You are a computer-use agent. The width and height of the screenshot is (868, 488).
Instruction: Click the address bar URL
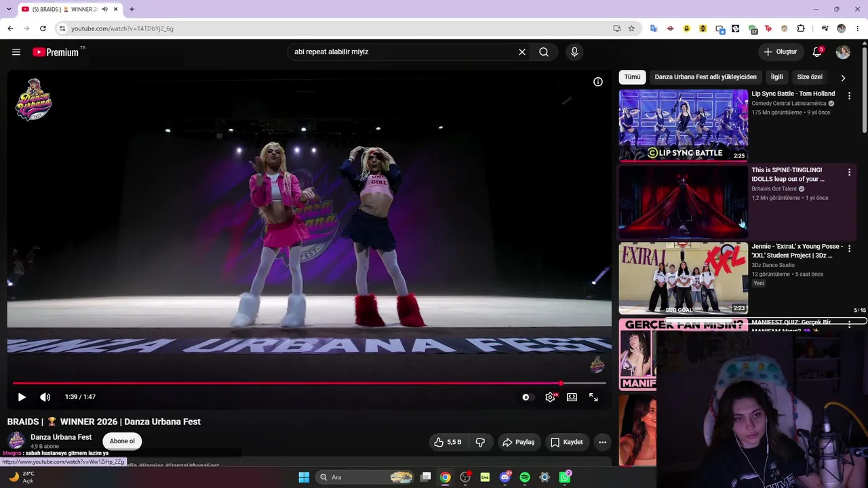tap(122, 28)
